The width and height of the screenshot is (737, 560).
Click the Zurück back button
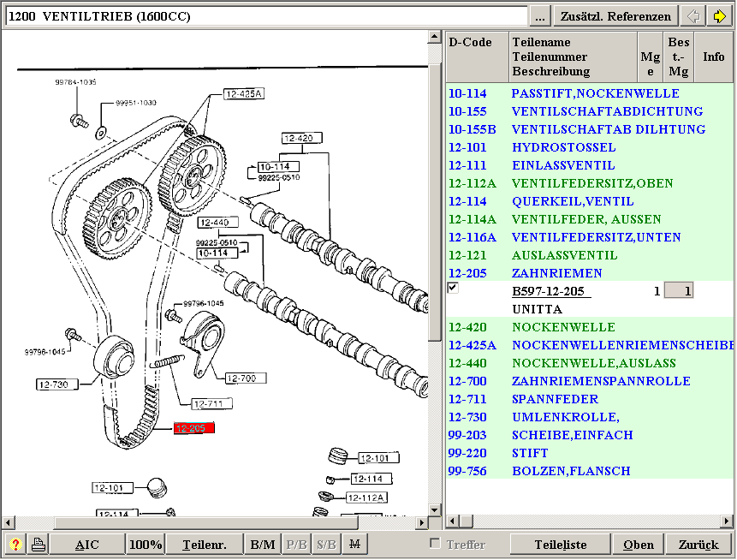click(x=698, y=545)
